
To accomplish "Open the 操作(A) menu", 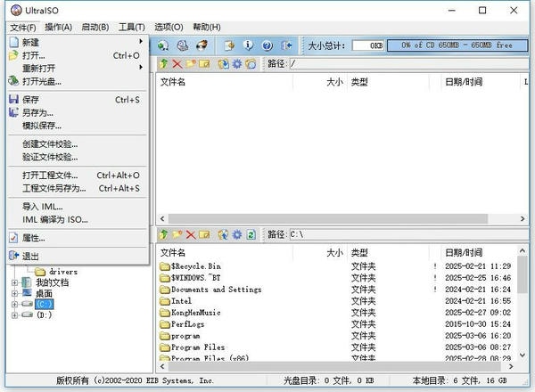I will click(58, 28).
